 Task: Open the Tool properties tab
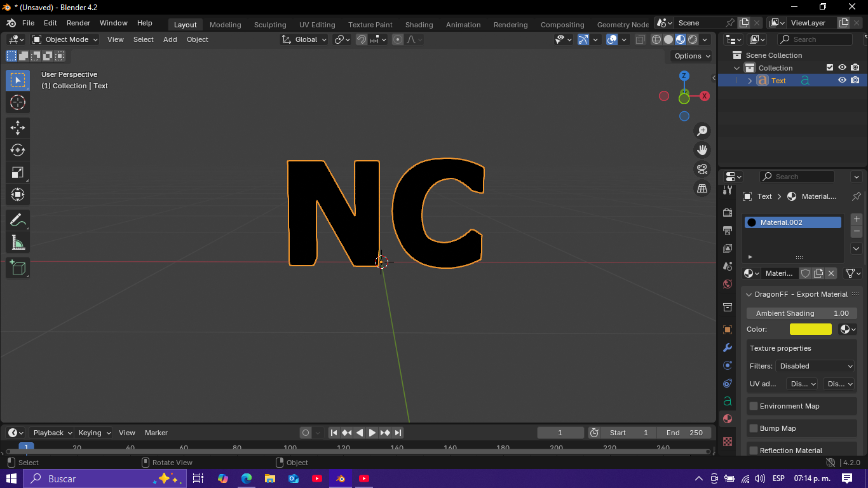click(x=728, y=190)
